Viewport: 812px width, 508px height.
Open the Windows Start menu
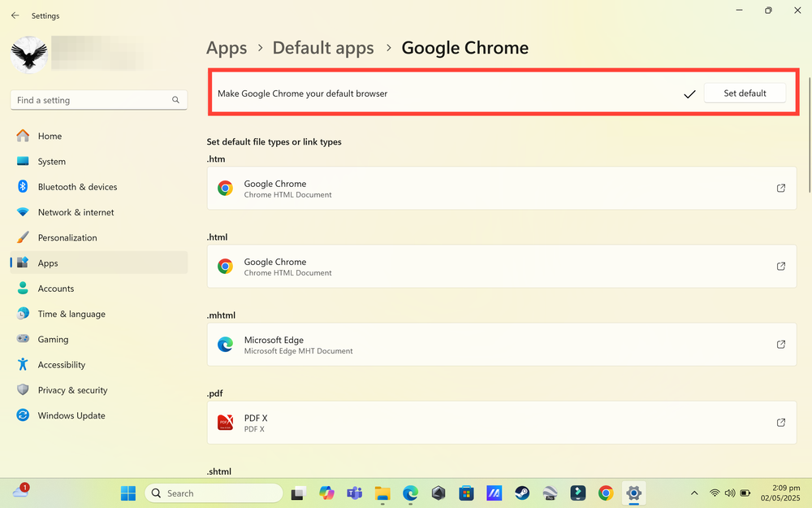128,493
